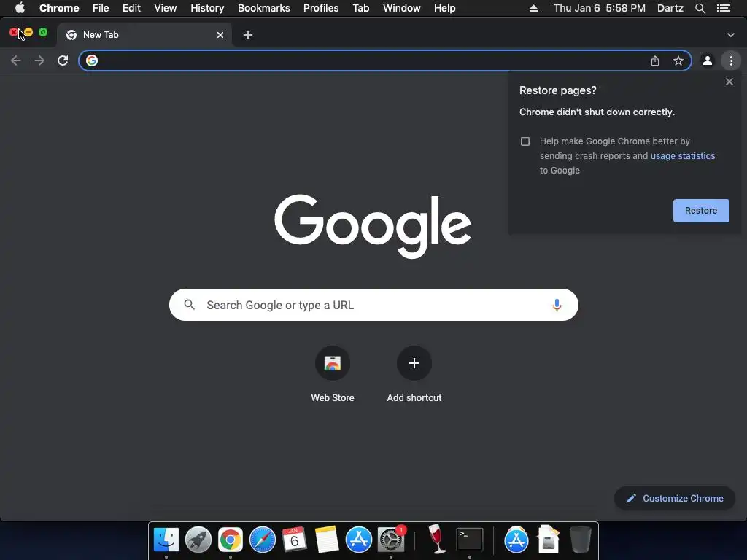Share this page via the share icon

click(x=655, y=61)
